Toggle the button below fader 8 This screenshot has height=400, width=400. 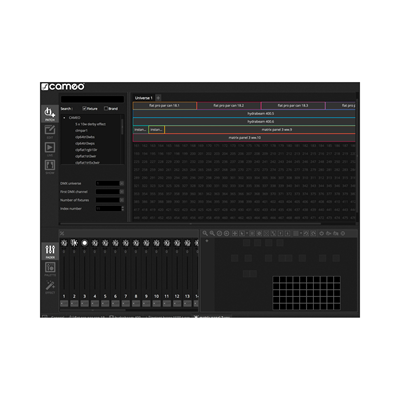pos(136,303)
